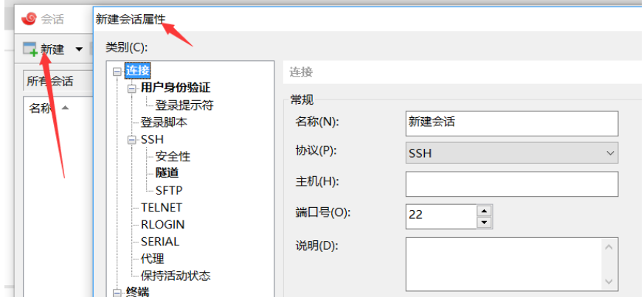644x297 pixels.
Task: Select 代理 tree item
Action: (x=153, y=259)
